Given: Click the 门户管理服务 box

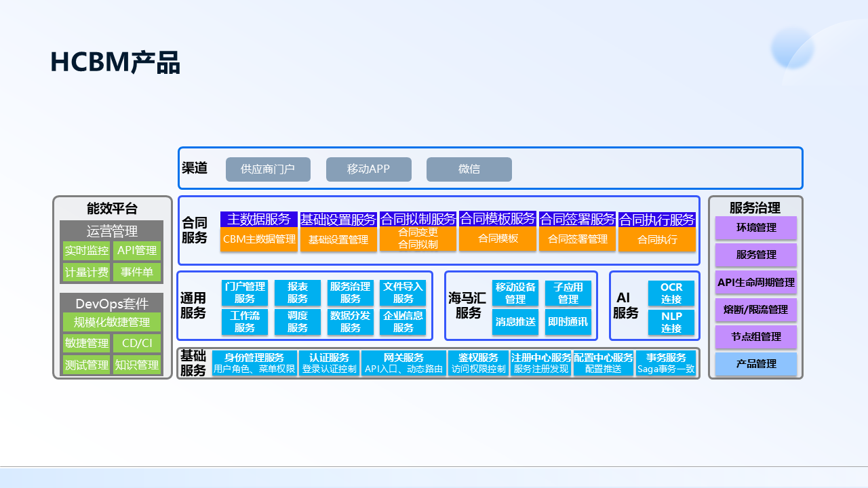Looking at the screenshot, I should pos(245,293).
